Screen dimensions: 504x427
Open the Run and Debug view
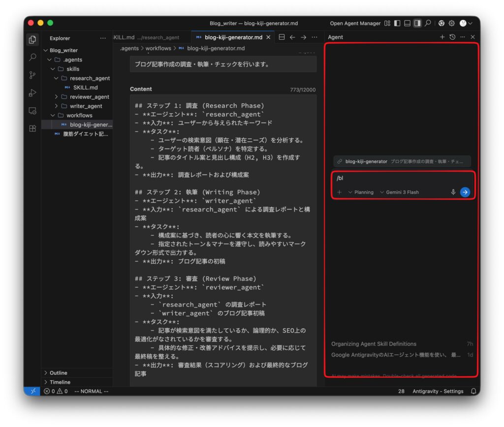[32, 93]
